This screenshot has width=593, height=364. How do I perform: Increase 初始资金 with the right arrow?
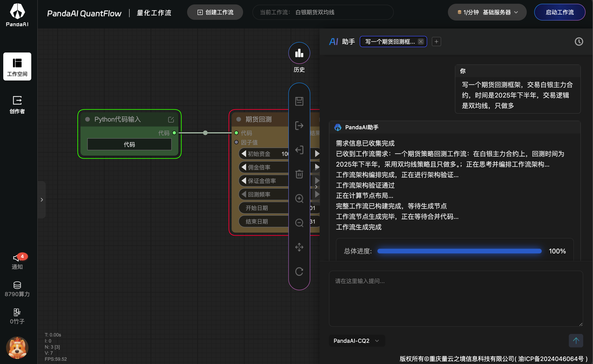click(317, 154)
